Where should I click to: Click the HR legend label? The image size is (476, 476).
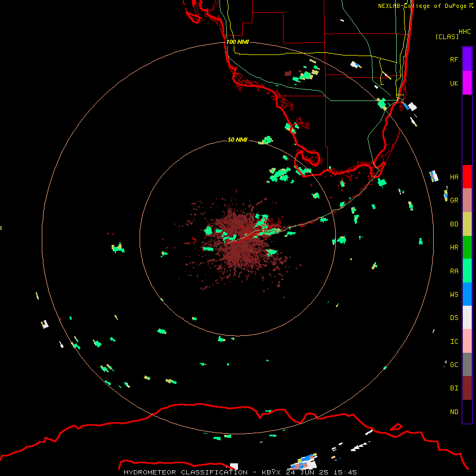coord(454,248)
